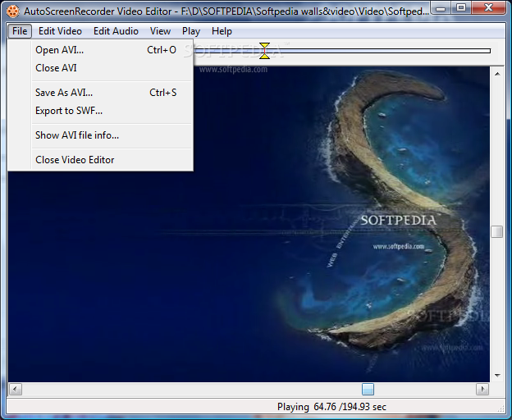512x420 pixels.
Task: Click the horizontal scrollbar right arrow
Action: coord(482,389)
